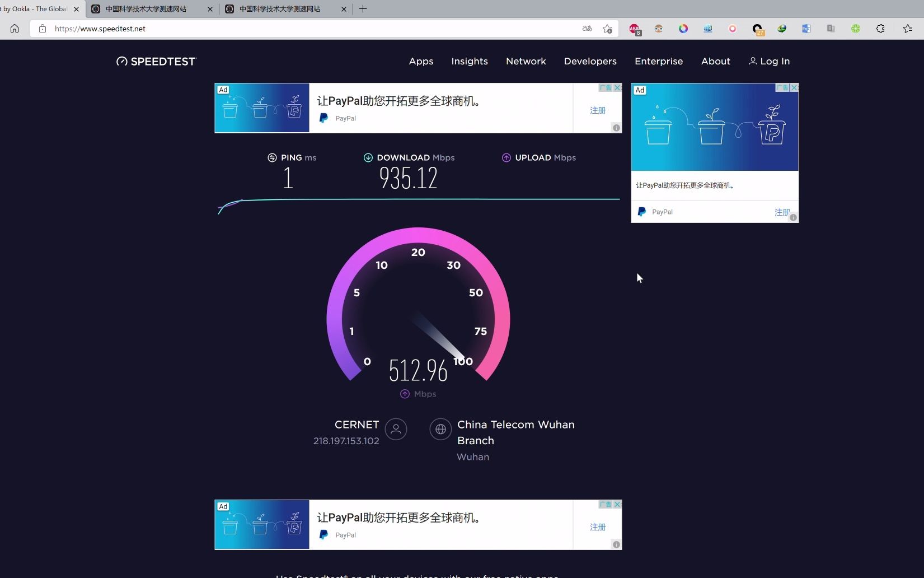Open the site information lock icon

(43, 29)
